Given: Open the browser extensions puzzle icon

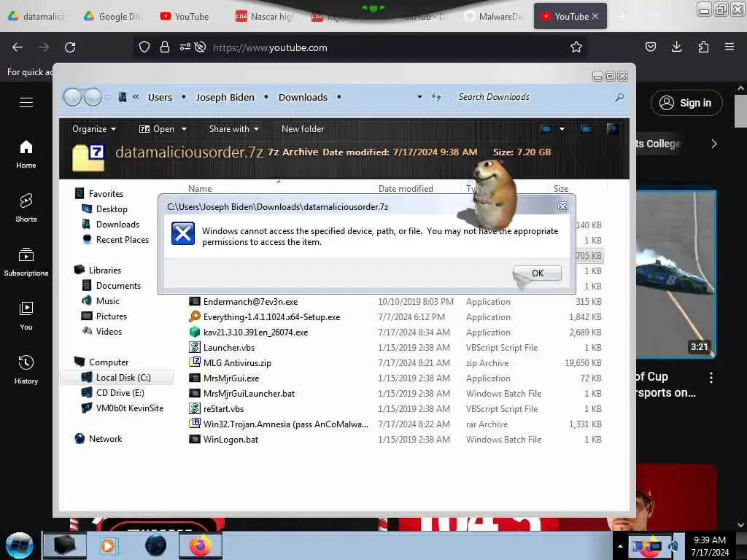Looking at the screenshot, I should (703, 47).
